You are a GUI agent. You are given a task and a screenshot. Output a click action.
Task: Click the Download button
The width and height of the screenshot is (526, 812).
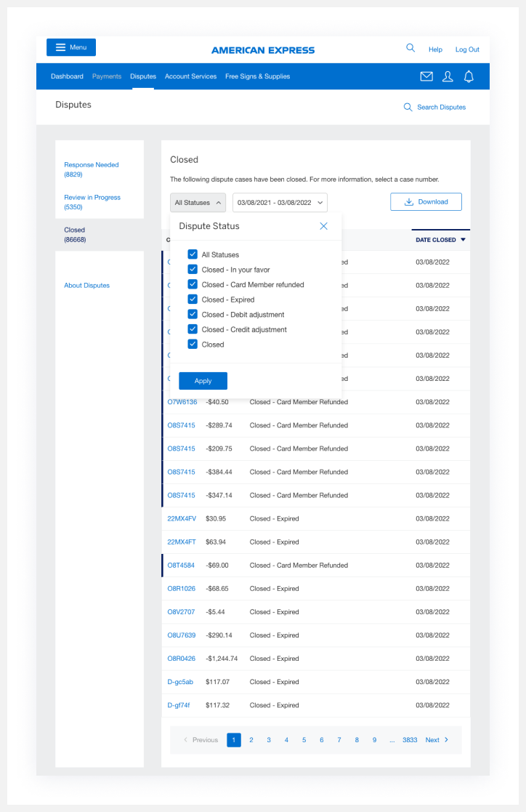point(426,202)
